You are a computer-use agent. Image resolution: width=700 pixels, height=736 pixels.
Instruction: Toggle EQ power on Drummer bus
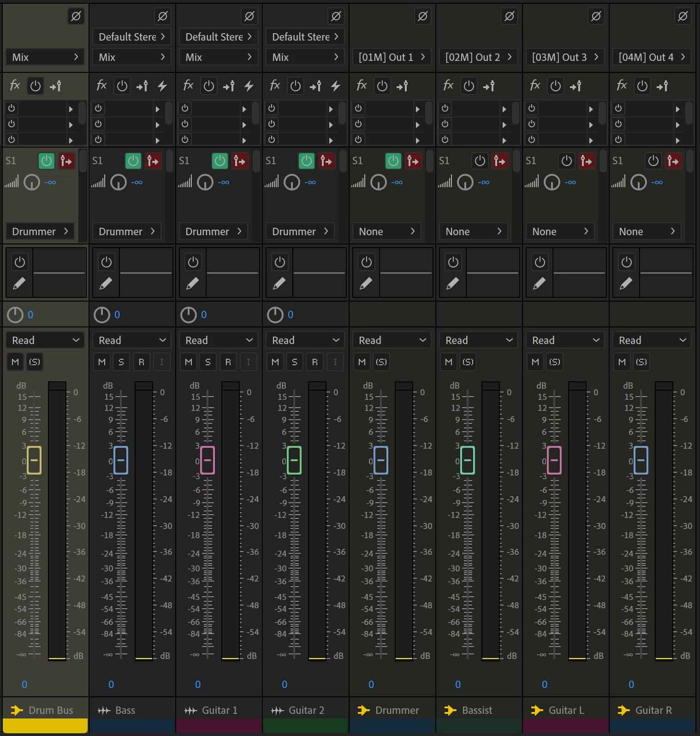(x=367, y=262)
